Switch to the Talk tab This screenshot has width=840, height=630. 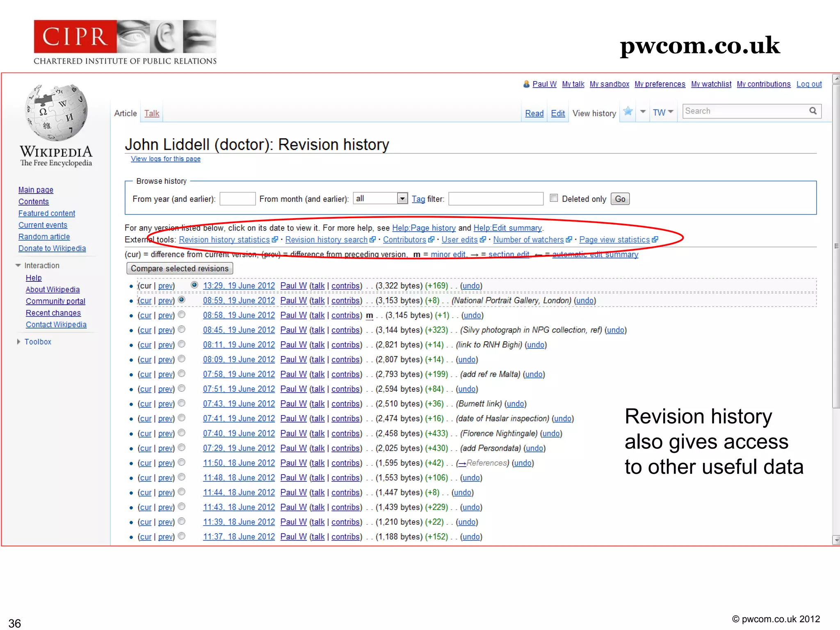pyautogui.click(x=152, y=113)
